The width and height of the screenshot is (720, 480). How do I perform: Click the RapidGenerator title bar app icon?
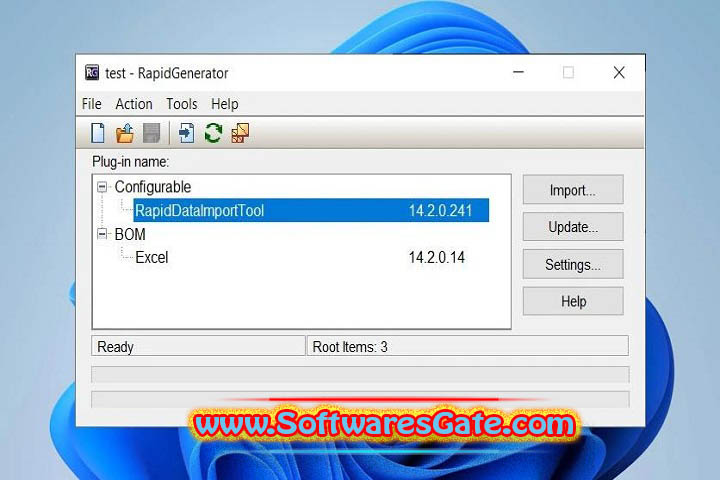click(x=92, y=73)
